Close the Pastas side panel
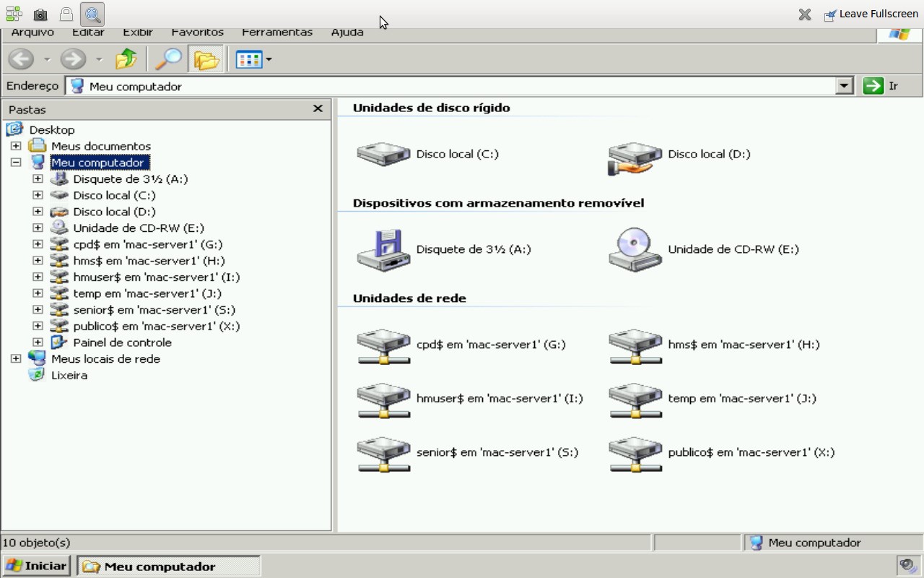Image resolution: width=924 pixels, height=578 pixels. (318, 108)
